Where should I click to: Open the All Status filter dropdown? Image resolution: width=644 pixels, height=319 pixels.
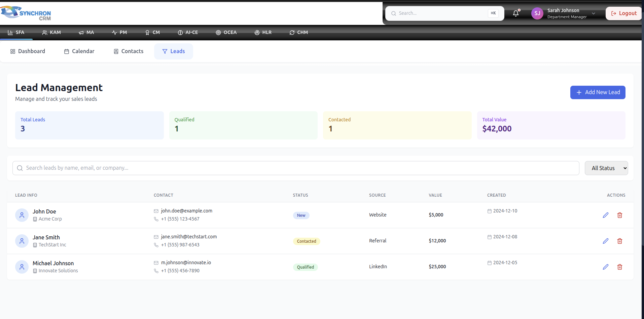606,168
